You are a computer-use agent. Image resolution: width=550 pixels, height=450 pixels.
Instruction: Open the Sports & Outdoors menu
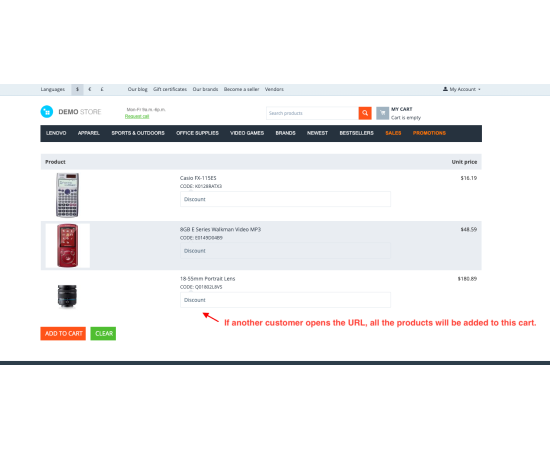coord(138,133)
